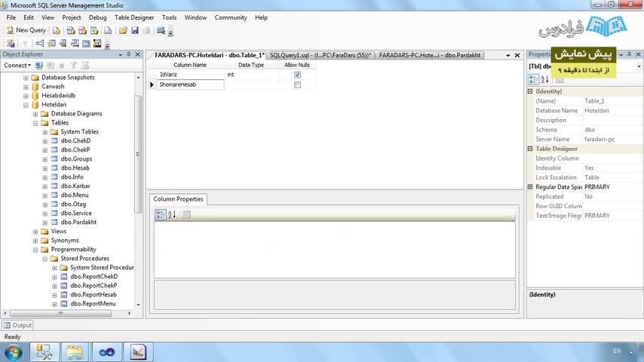This screenshot has width=644, height=362.
Task: Select the Carwash database
Action: pyautogui.click(x=53, y=87)
